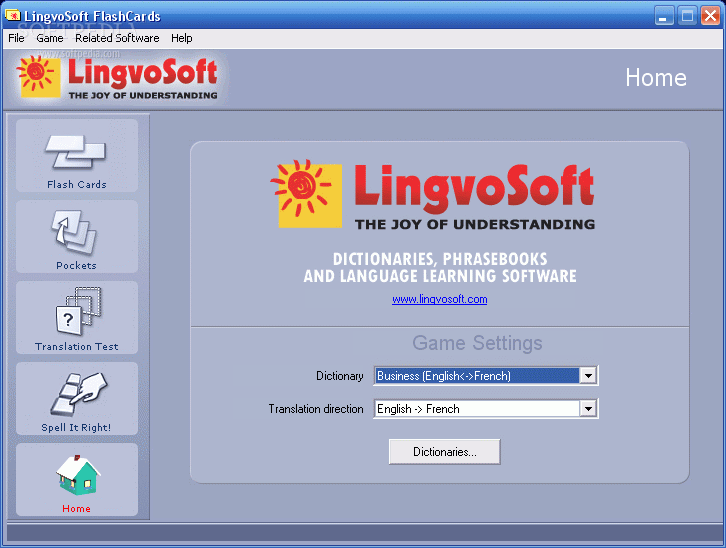Click the Game Settings heading
726x548 pixels.
477,343
